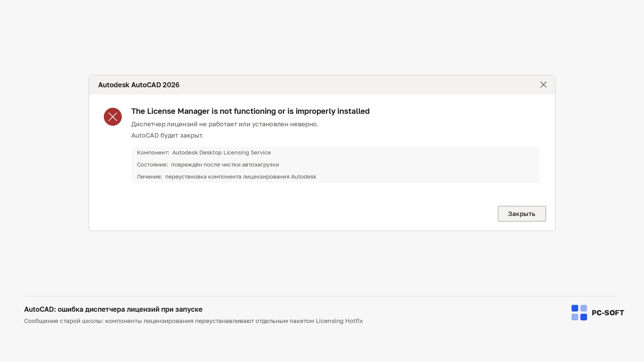Click the AutoCAD будет закрыт message

167,135
